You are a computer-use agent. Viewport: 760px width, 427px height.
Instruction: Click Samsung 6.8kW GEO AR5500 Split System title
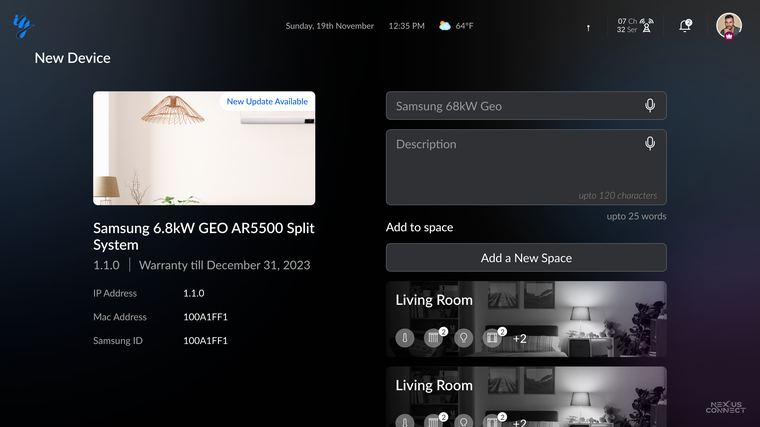pyautogui.click(x=204, y=236)
